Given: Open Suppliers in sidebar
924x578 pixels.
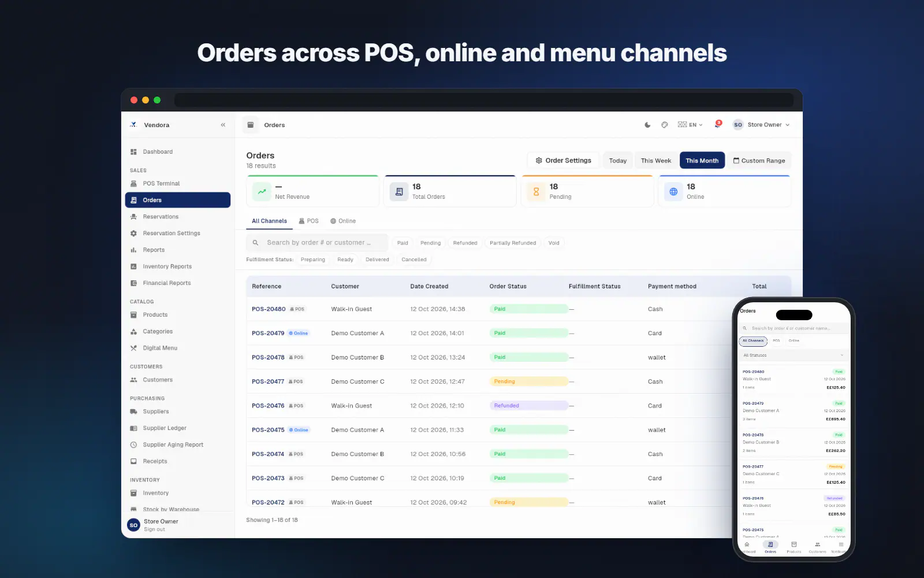Looking at the screenshot, I should (178, 412).
